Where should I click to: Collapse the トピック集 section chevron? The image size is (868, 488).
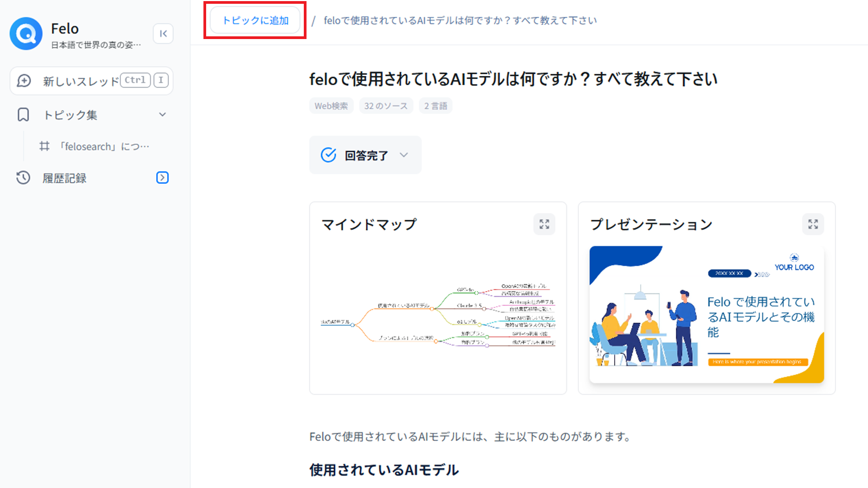pyautogui.click(x=162, y=115)
